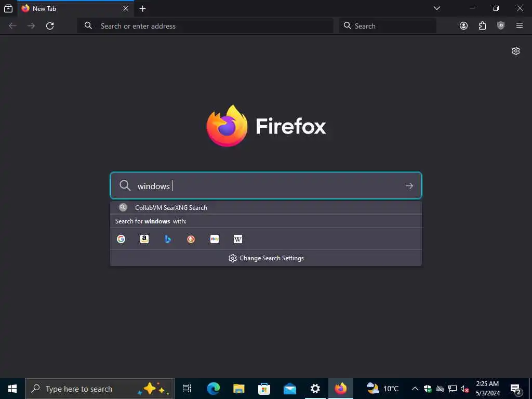This screenshot has height=399, width=532.
Task: Focus the toolbar Search box
Action: 388,26
